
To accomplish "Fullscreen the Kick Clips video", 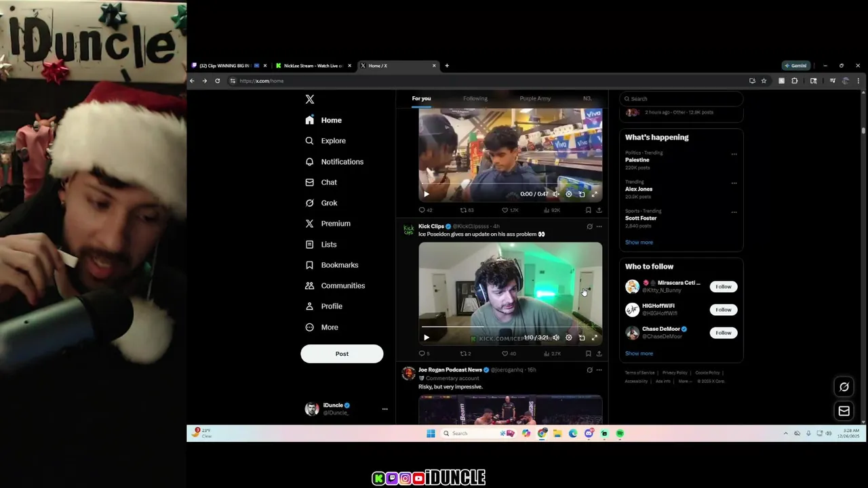I will (595, 338).
